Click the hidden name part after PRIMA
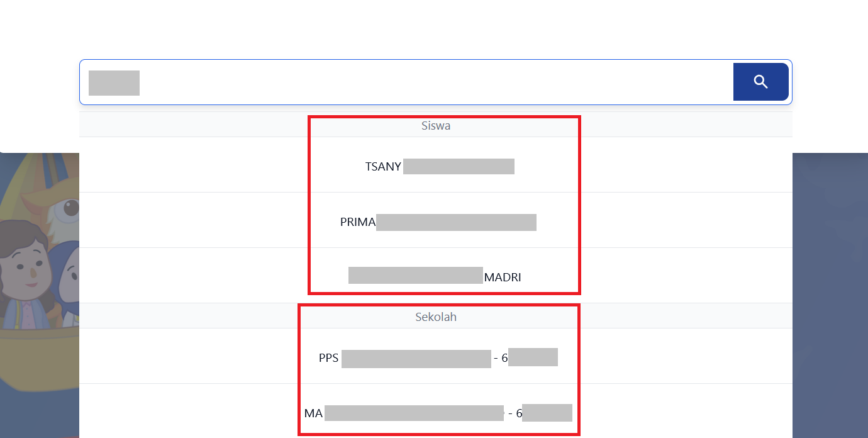 (x=456, y=222)
